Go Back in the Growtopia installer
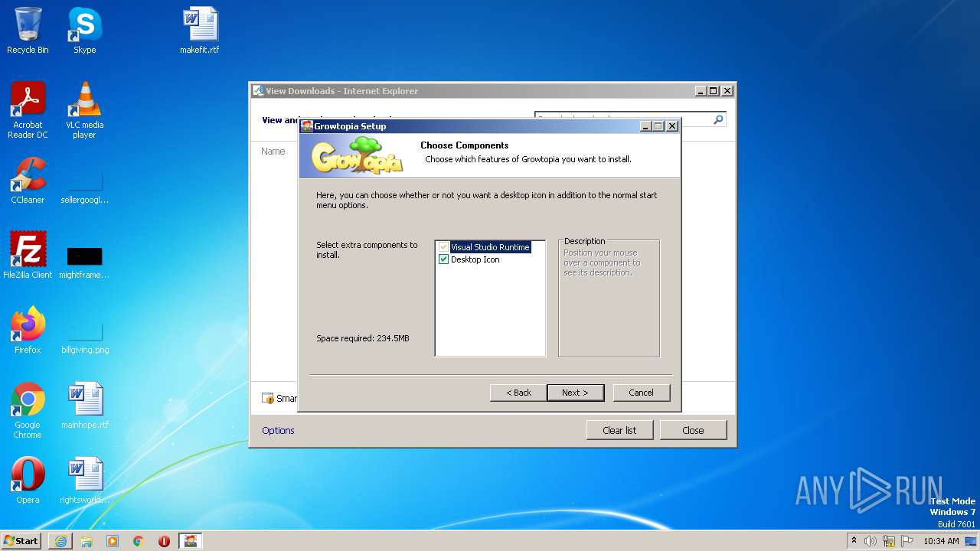The image size is (980, 551). (518, 393)
